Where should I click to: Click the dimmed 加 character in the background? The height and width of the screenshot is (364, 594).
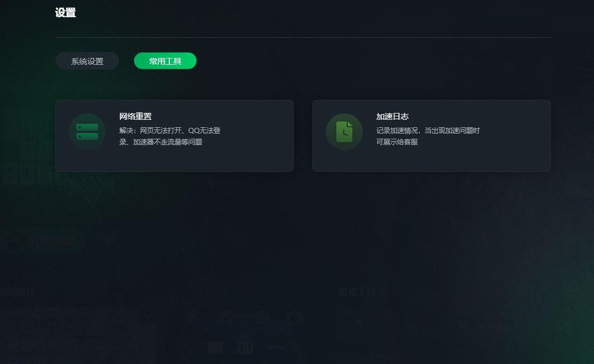(x=245, y=347)
